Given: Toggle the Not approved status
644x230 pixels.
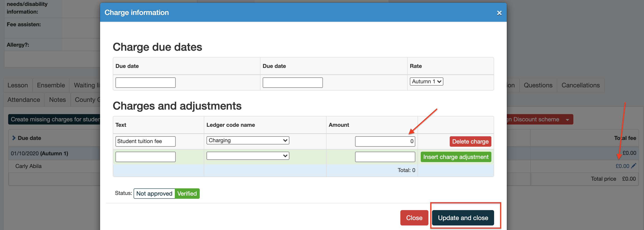Looking at the screenshot, I should coord(154,194).
